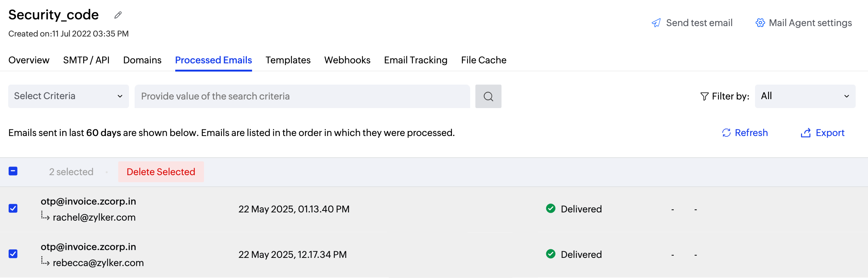This screenshot has width=868, height=278.
Task: Expand the Filter by All dropdown
Action: pos(805,96)
